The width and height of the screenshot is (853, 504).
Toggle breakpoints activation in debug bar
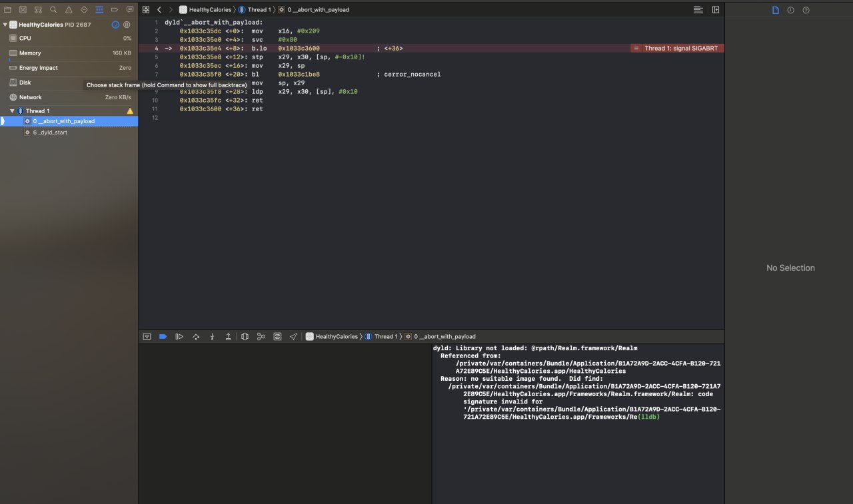point(163,337)
